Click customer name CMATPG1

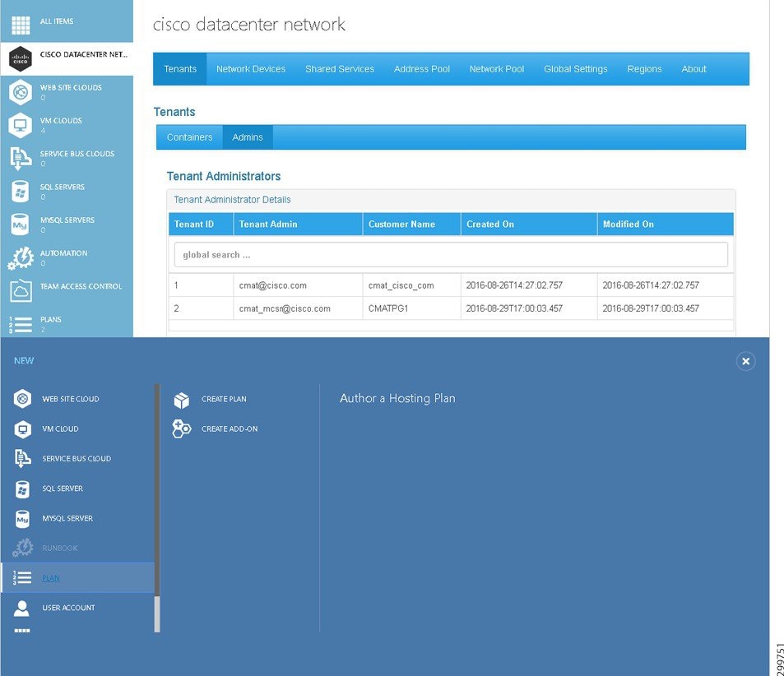[x=388, y=308]
